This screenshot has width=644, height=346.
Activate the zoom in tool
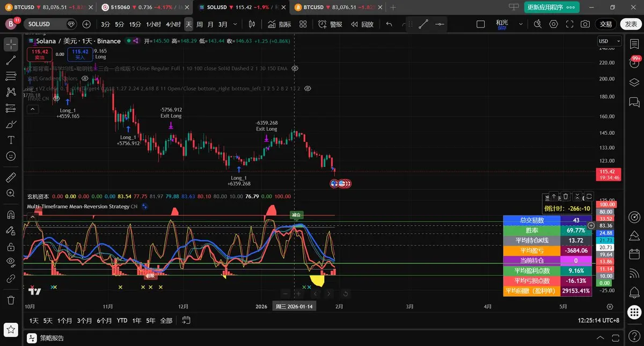pyautogui.click(x=11, y=193)
